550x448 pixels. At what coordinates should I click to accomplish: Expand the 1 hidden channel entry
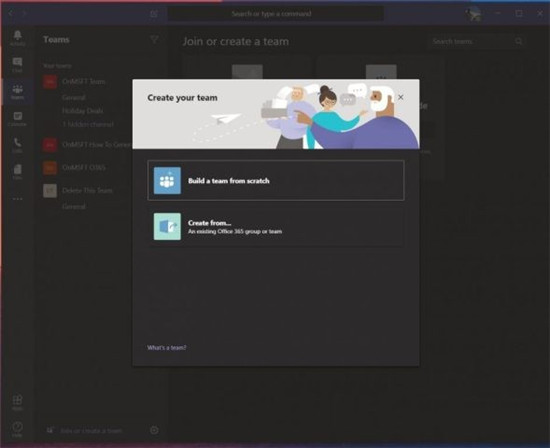[88, 124]
